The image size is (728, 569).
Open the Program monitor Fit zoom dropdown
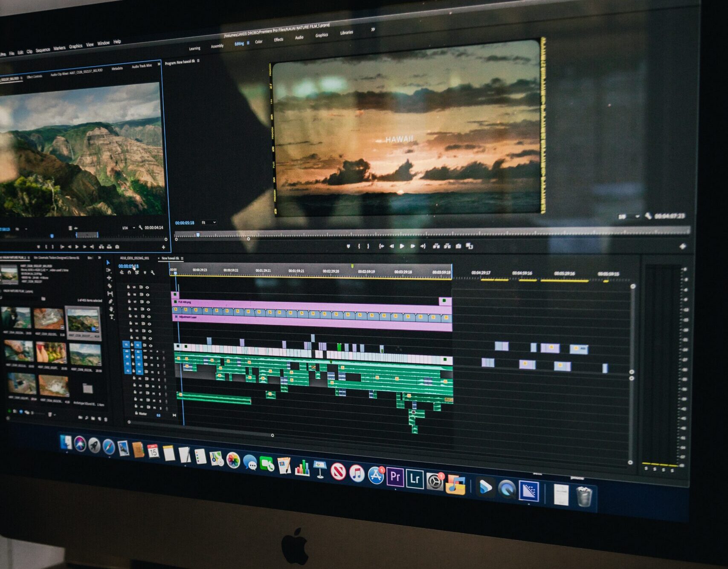click(209, 222)
